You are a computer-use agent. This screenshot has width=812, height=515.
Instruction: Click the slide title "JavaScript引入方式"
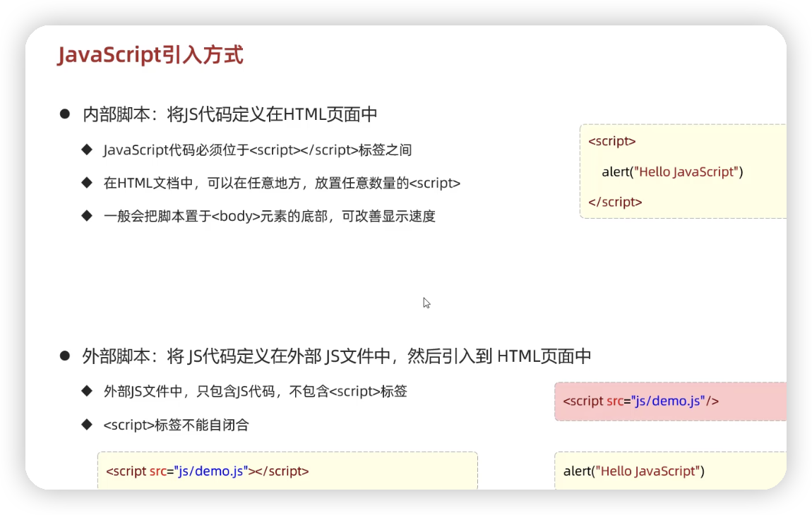[150, 55]
